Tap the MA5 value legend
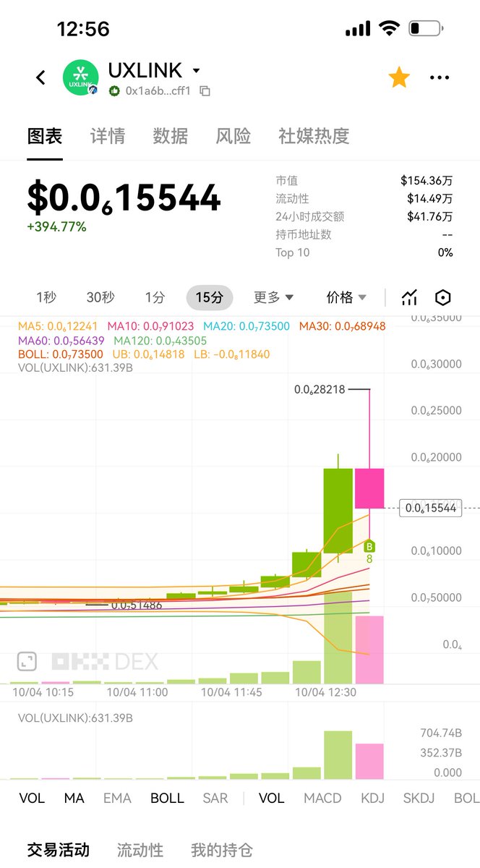 point(59,326)
